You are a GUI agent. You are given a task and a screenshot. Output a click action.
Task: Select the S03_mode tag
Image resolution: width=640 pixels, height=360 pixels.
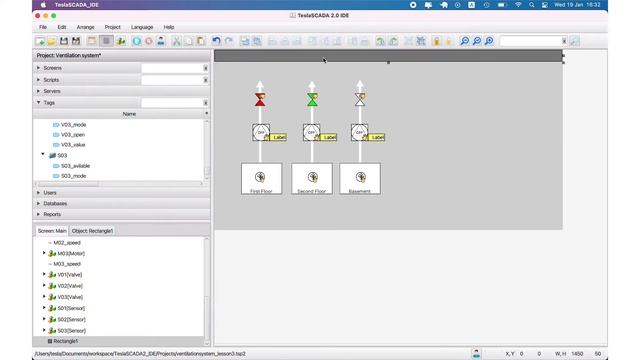(73, 176)
